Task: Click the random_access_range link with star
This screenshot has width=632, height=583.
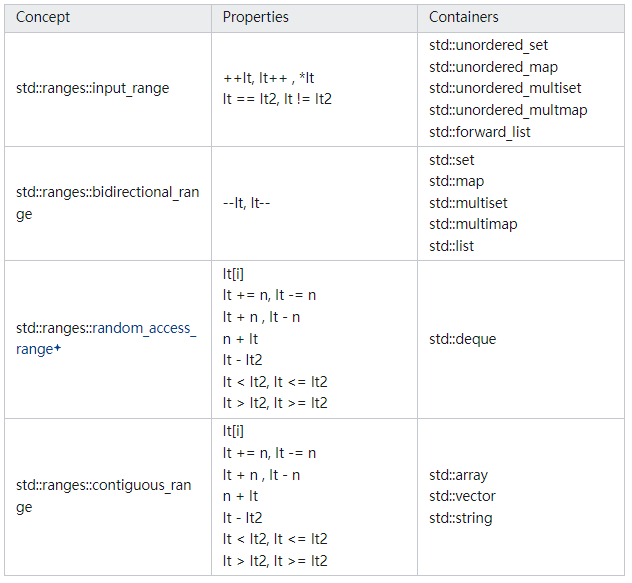Action: tap(106, 339)
